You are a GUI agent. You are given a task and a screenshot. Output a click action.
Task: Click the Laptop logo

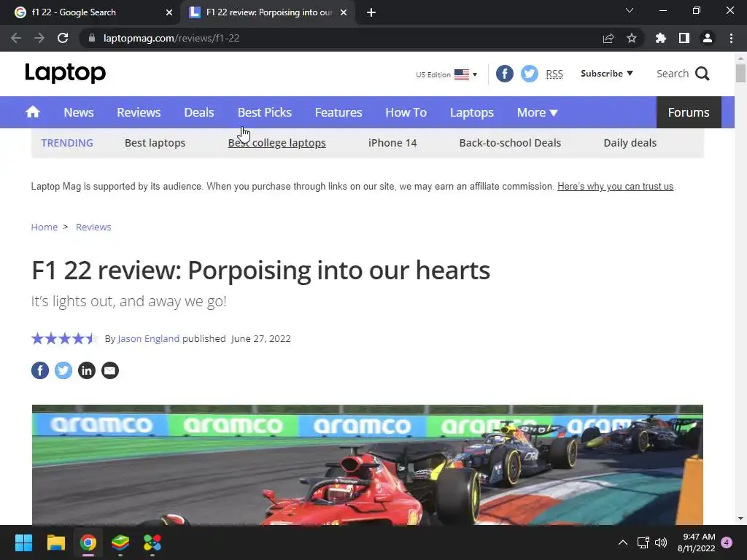pyautogui.click(x=65, y=73)
